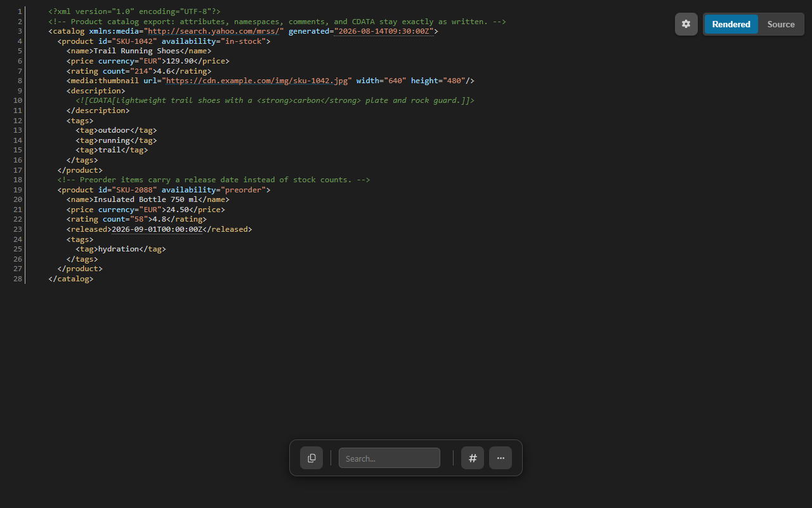Click the rating value 4.8
The height and width of the screenshot is (508, 812).
159,219
